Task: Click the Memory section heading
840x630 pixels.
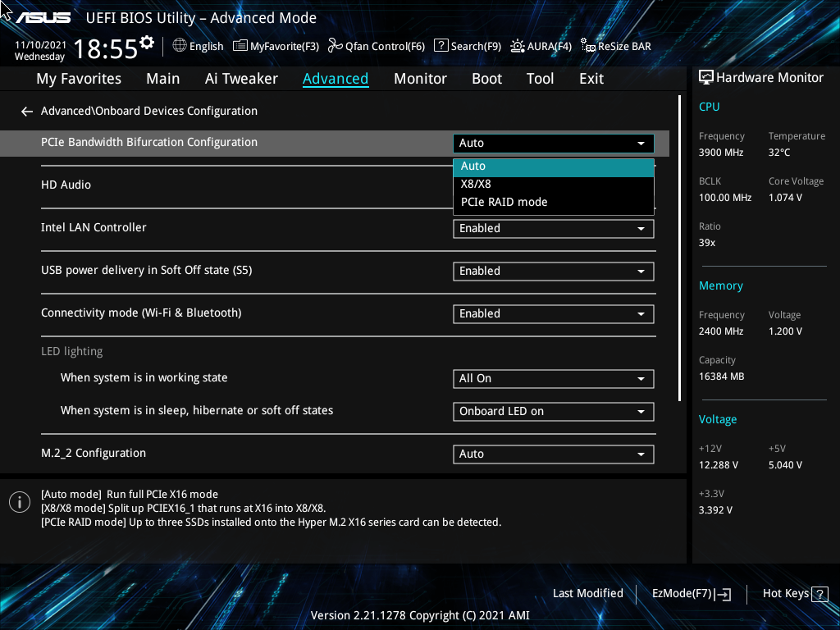Action: pos(720,286)
